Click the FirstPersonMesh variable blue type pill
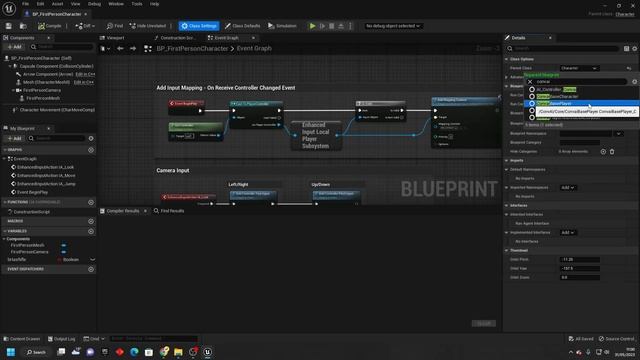 coord(64,245)
